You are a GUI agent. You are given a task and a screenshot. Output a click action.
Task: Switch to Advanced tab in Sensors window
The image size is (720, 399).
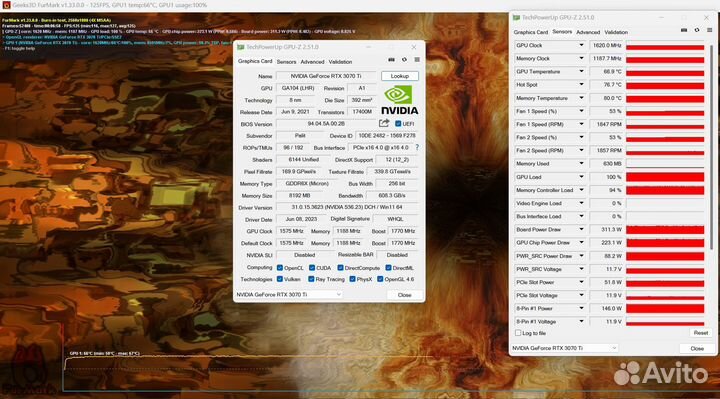588,32
